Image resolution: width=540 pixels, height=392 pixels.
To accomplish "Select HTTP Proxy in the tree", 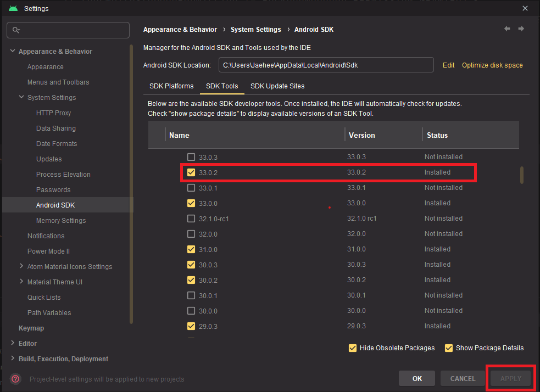I will [53, 113].
